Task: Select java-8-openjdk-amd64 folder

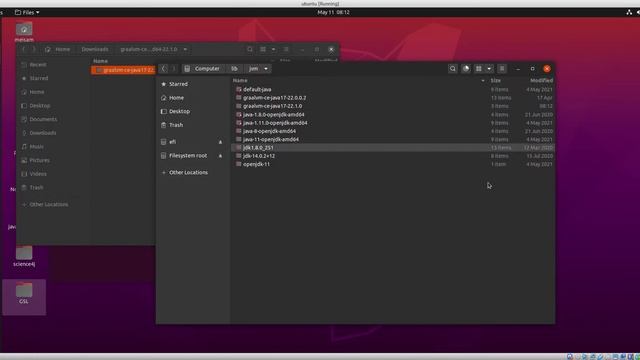Action: (393, 131)
